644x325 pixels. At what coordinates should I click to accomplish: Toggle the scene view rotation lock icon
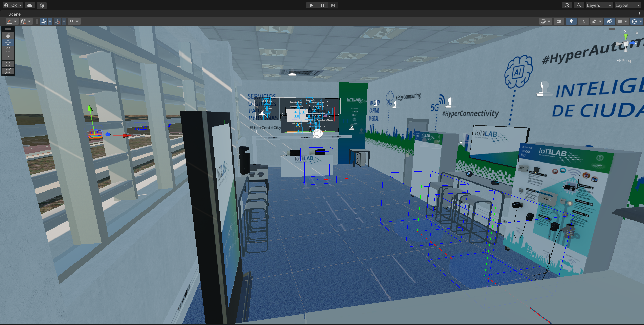(637, 33)
